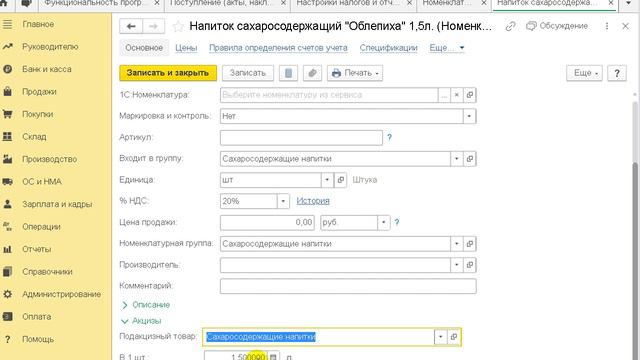Click the Комментарий input field
Viewport: 640px width, 360px height.
pos(348,286)
